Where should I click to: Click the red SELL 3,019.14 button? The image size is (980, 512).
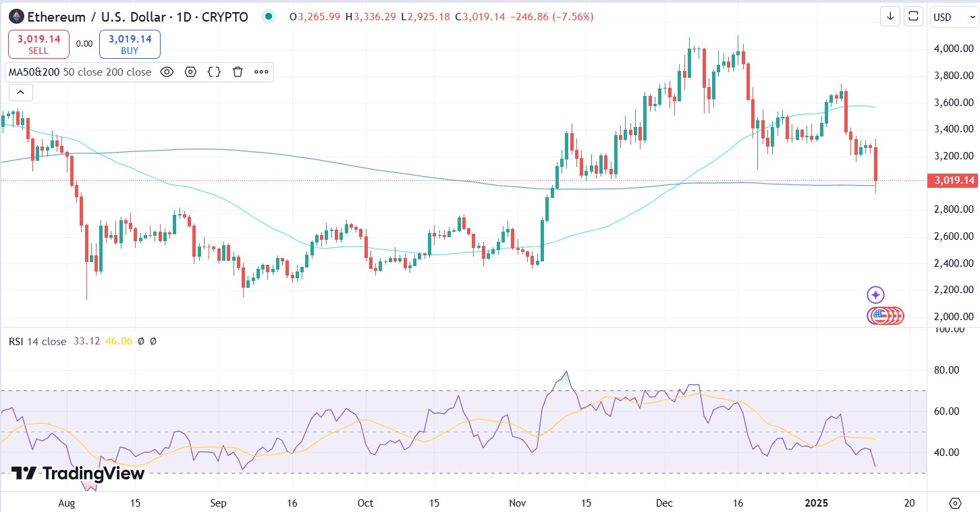click(x=38, y=43)
